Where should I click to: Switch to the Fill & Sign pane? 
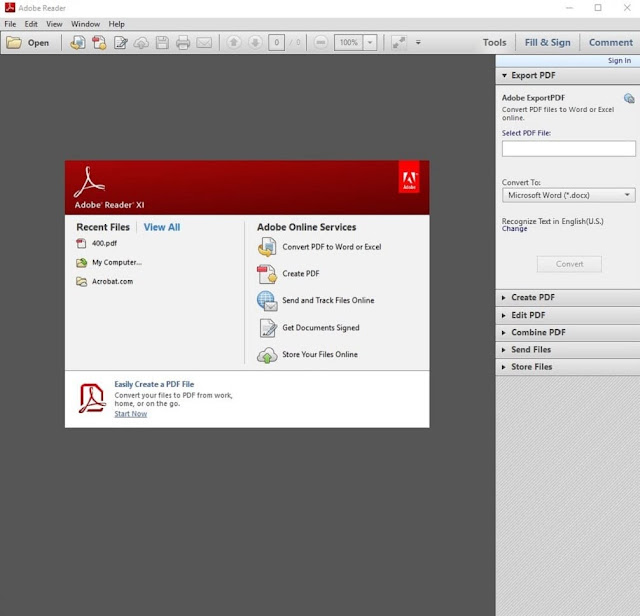(547, 43)
